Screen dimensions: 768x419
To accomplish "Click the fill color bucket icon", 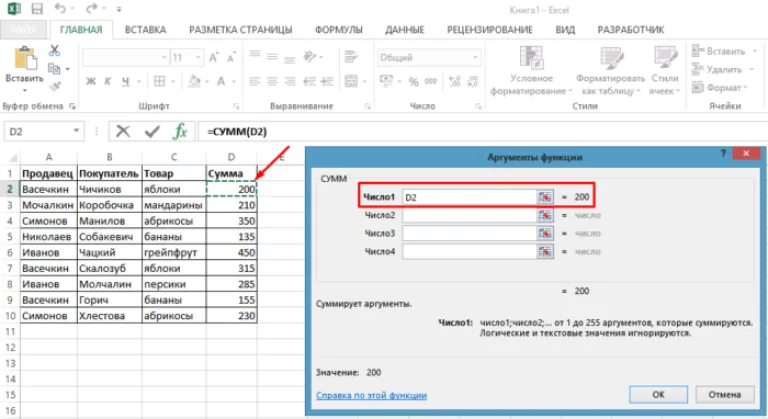I will pyautogui.click(x=194, y=81).
